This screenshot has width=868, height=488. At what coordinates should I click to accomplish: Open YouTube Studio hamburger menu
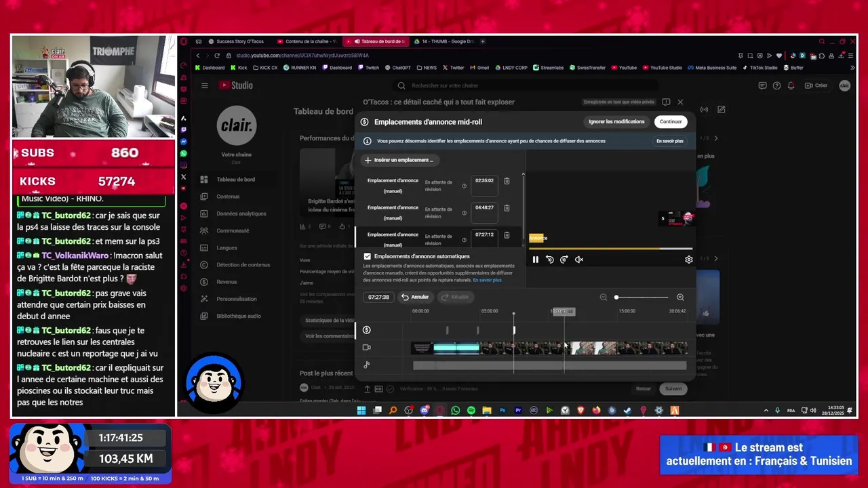pyautogui.click(x=204, y=85)
